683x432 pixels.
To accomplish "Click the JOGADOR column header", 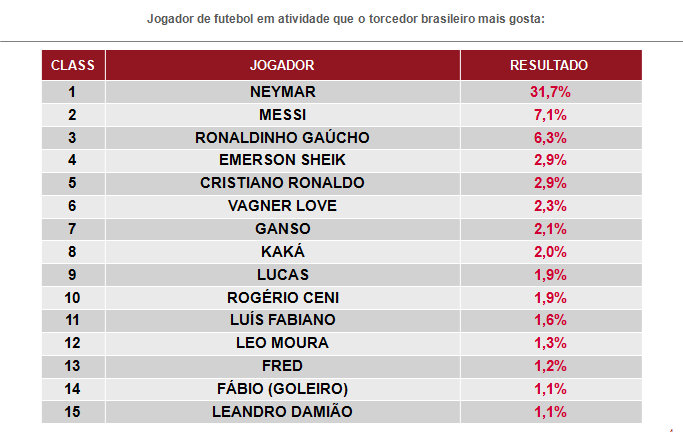I will pos(282,65).
